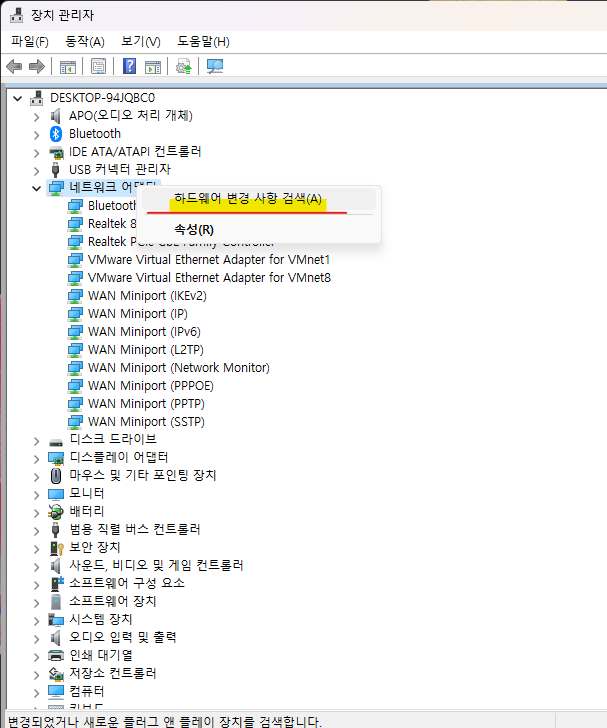Select WAN Miniport (Network Monitor)
Viewport: 607px width, 728px height.
pos(179,368)
